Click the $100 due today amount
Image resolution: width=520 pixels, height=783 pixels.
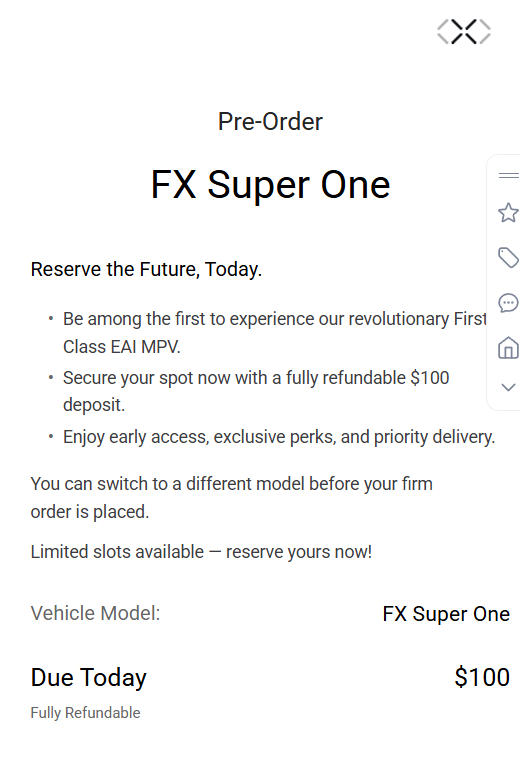tap(482, 677)
